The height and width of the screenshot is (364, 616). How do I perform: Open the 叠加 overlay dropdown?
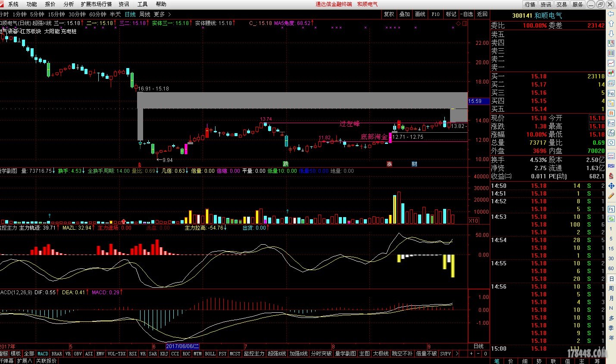point(404,14)
